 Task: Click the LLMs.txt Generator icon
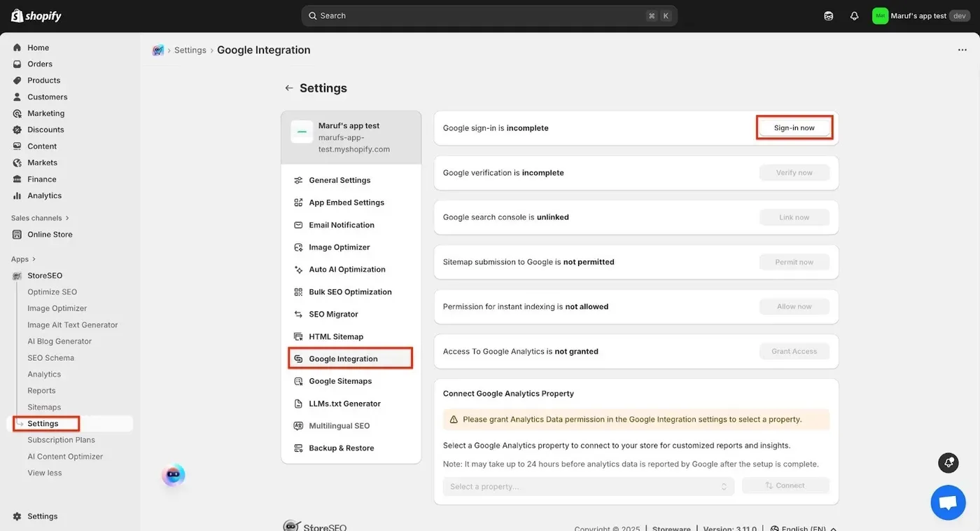tap(298, 404)
